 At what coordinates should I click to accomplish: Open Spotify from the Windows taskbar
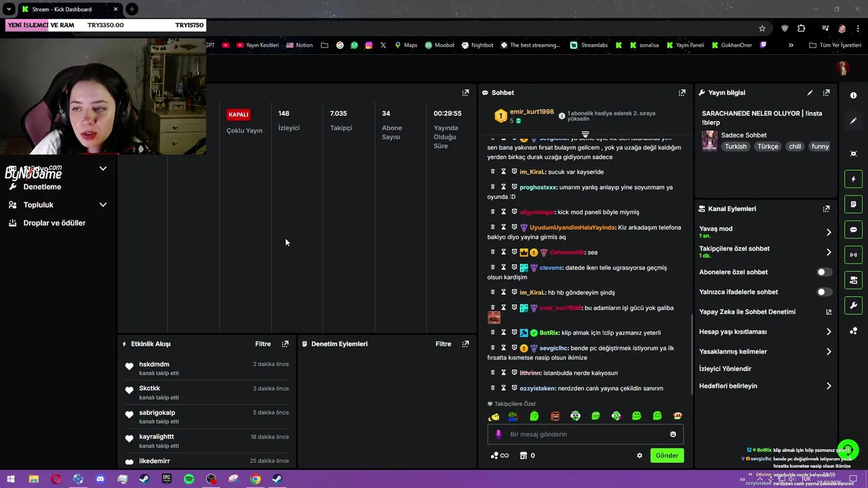(x=189, y=479)
